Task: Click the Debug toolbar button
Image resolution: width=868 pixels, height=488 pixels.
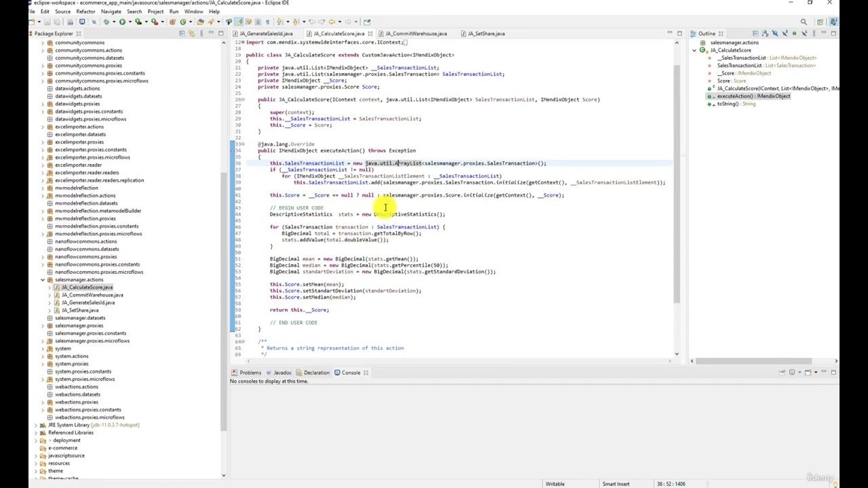Action: coord(107,22)
